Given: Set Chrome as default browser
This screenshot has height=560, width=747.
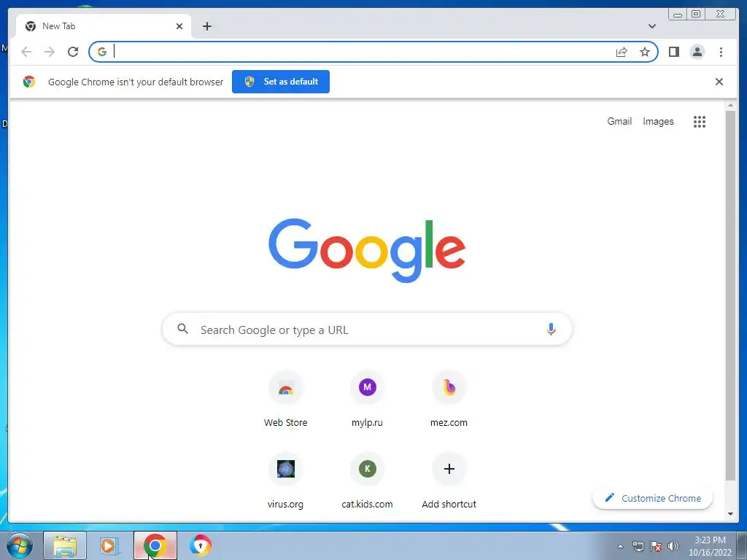Looking at the screenshot, I should [x=281, y=82].
